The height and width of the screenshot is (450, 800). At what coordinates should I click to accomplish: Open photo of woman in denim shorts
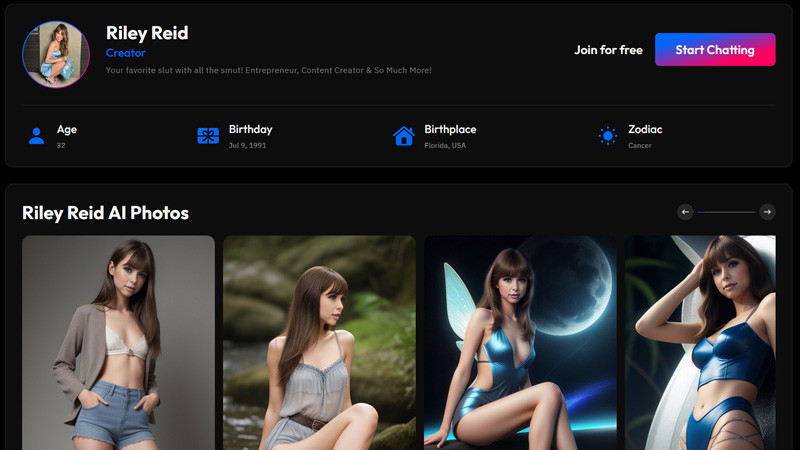118,342
